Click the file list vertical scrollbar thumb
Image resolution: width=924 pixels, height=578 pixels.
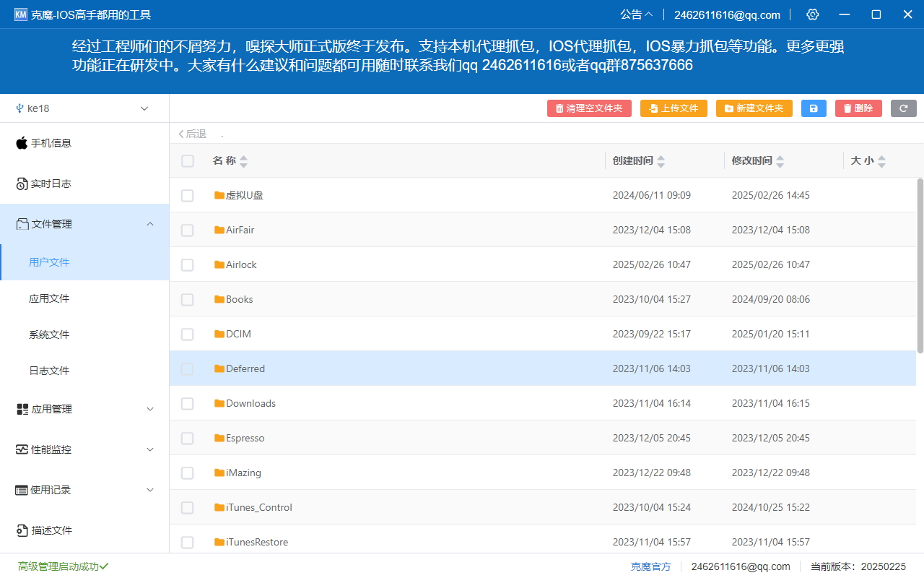click(x=920, y=266)
